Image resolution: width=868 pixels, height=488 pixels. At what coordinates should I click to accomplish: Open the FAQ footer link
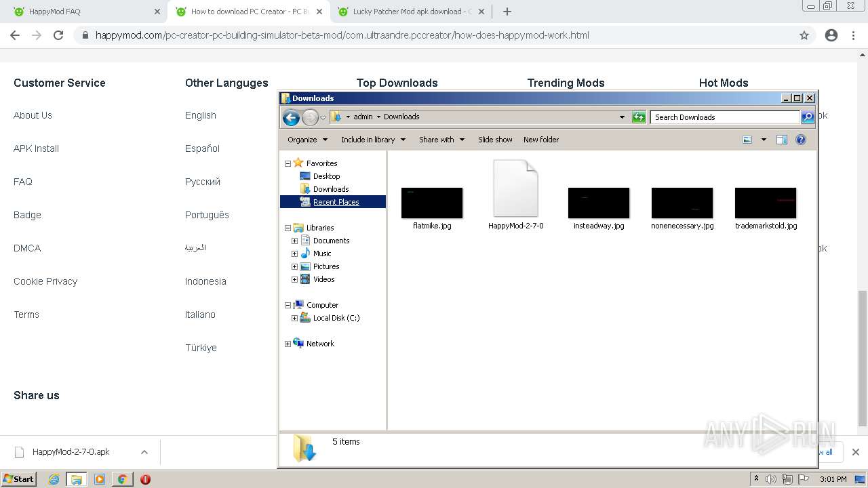23,182
